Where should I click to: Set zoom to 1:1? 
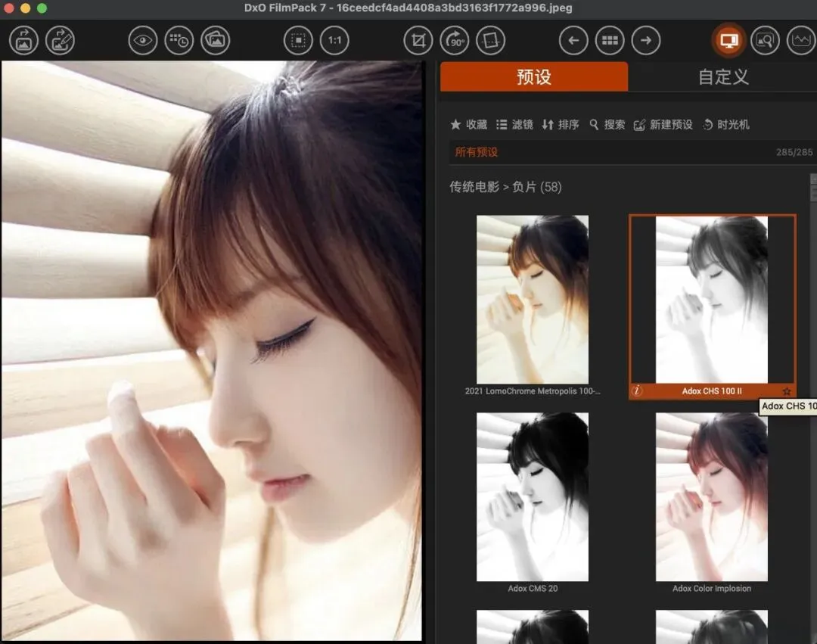[x=334, y=40]
